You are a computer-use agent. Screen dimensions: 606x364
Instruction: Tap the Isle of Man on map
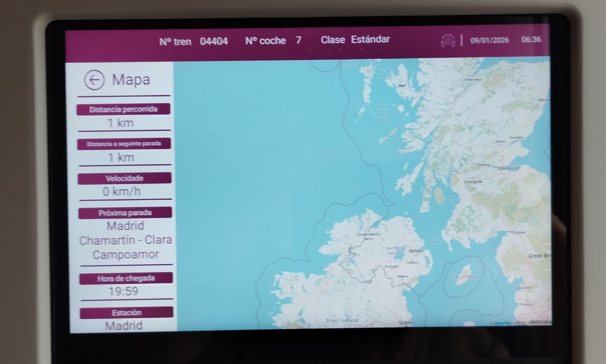click(x=464, y=276)
